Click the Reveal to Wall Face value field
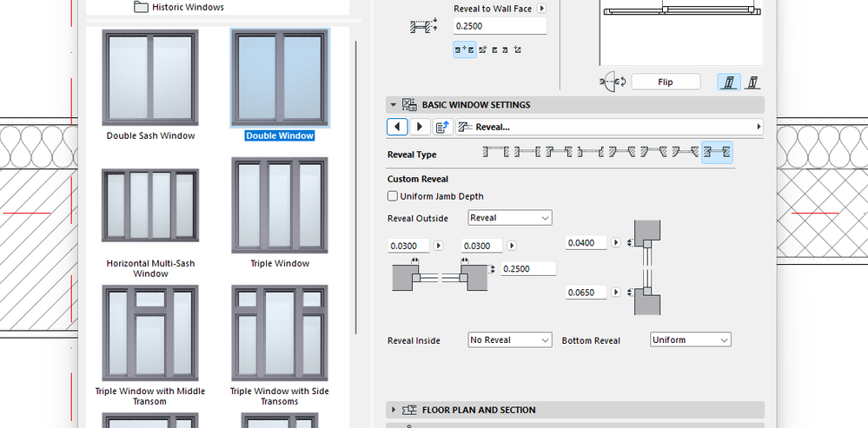 (x=500, y=26)
